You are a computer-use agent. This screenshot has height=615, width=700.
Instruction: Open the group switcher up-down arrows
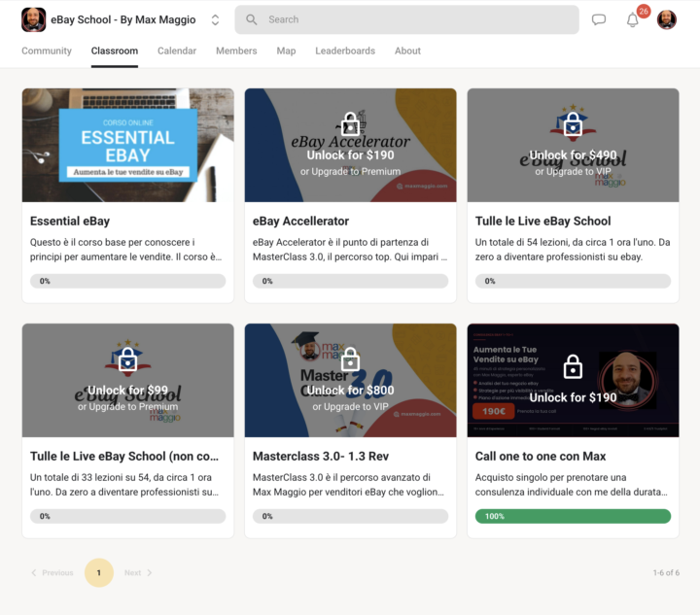[x=215, y=19]
